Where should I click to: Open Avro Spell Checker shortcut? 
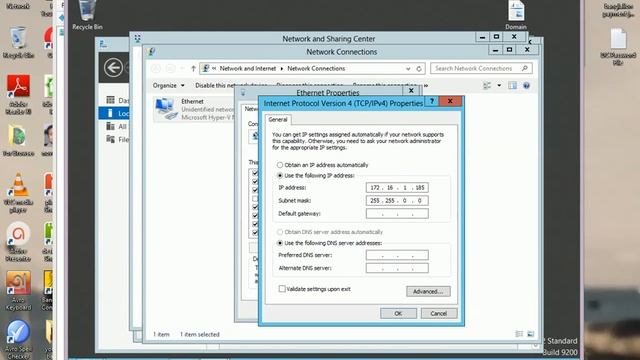point(18,339)
